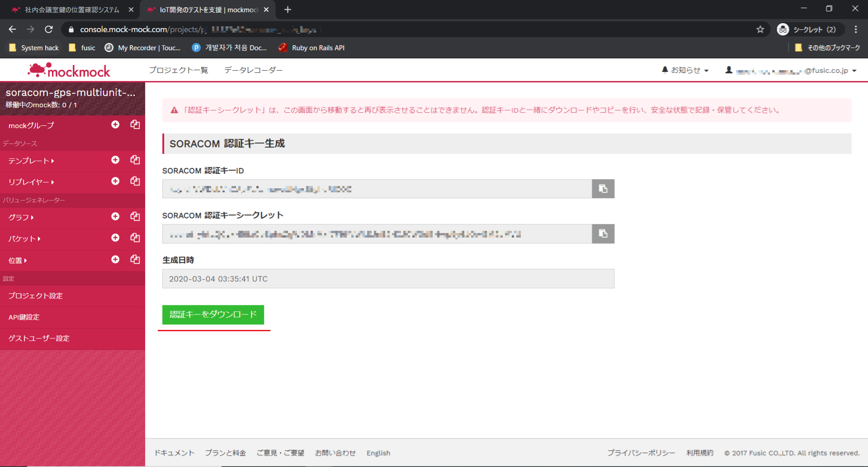Reload the current browser page
868x467 pixels.
point(49,29)
